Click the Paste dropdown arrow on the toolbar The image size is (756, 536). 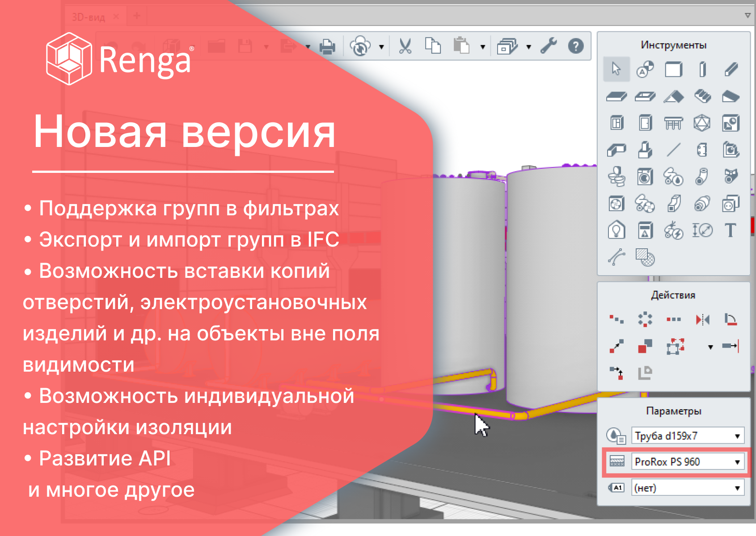click(x=483, y=46)
